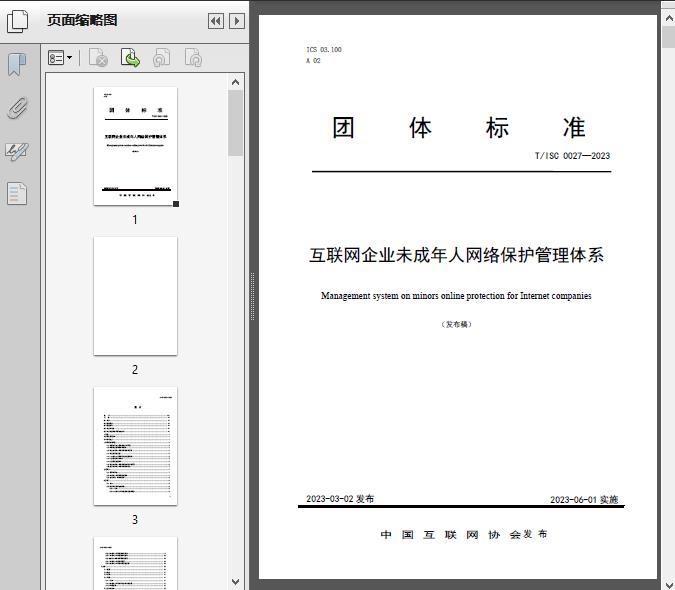Rotate pages counterclockwise icon
This screenshot has width=675, height=590.
pyautogui.click(x=162, y=58)
